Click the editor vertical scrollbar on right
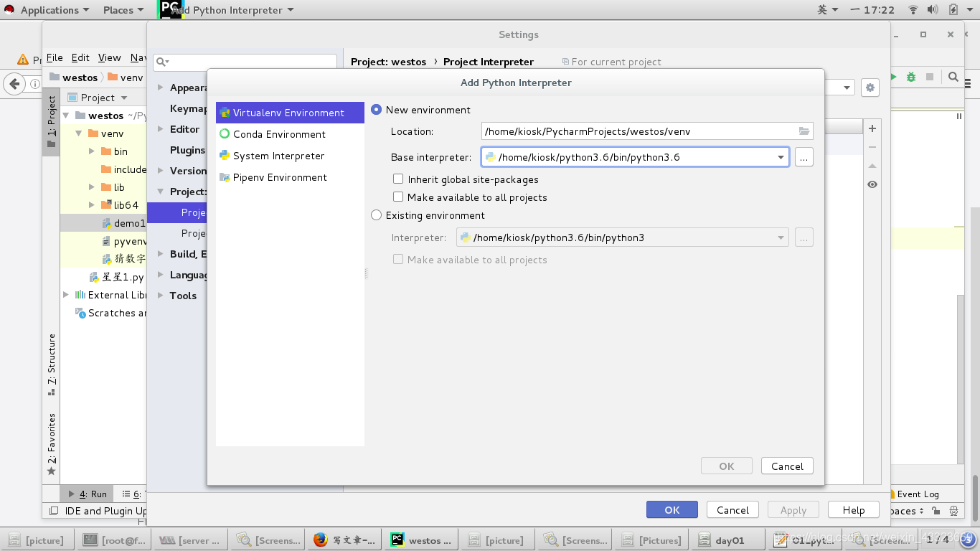 961,379
